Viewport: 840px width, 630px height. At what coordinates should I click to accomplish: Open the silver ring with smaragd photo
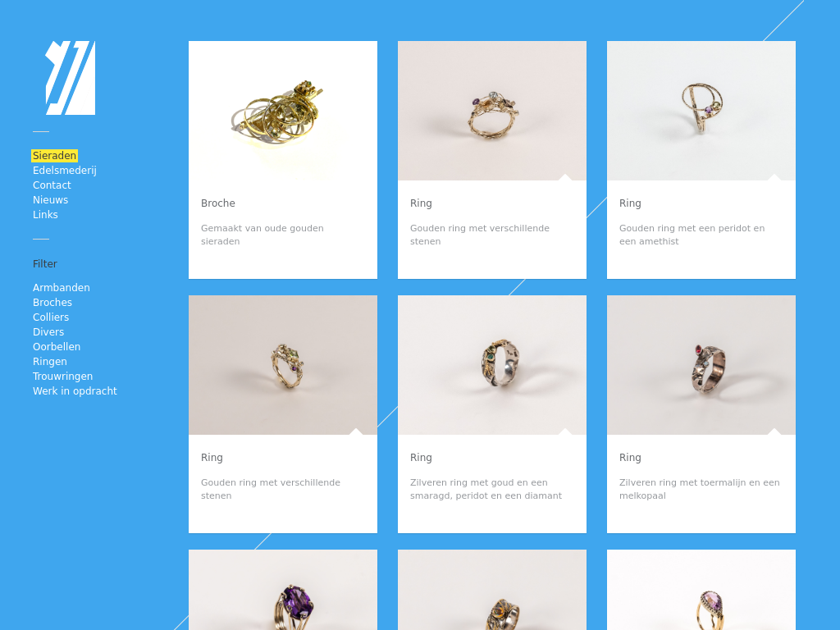coord(492,365)
